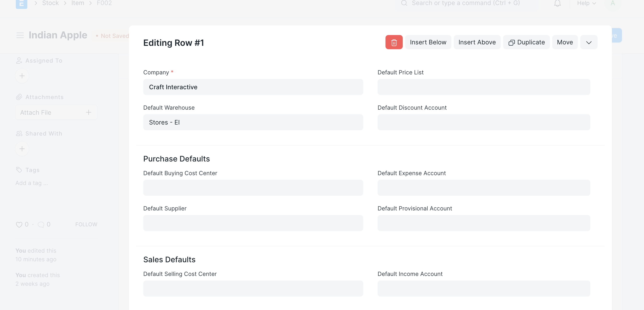Expand the chevron next to Move

(588, 42)
